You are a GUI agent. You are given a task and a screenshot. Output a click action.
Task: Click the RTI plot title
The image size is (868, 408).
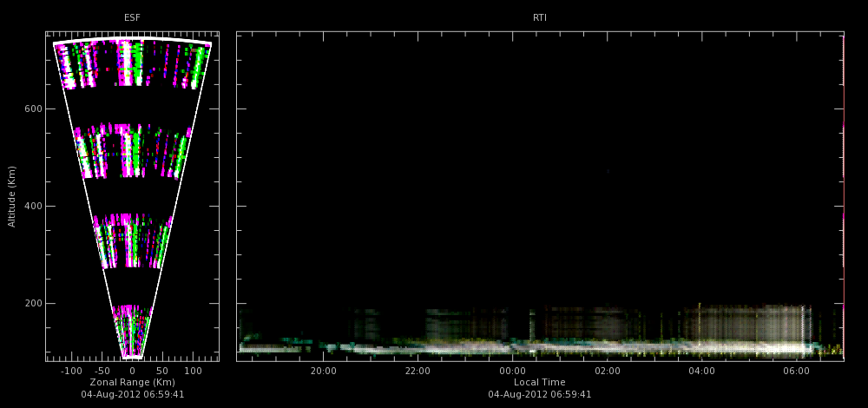(540, 18)
